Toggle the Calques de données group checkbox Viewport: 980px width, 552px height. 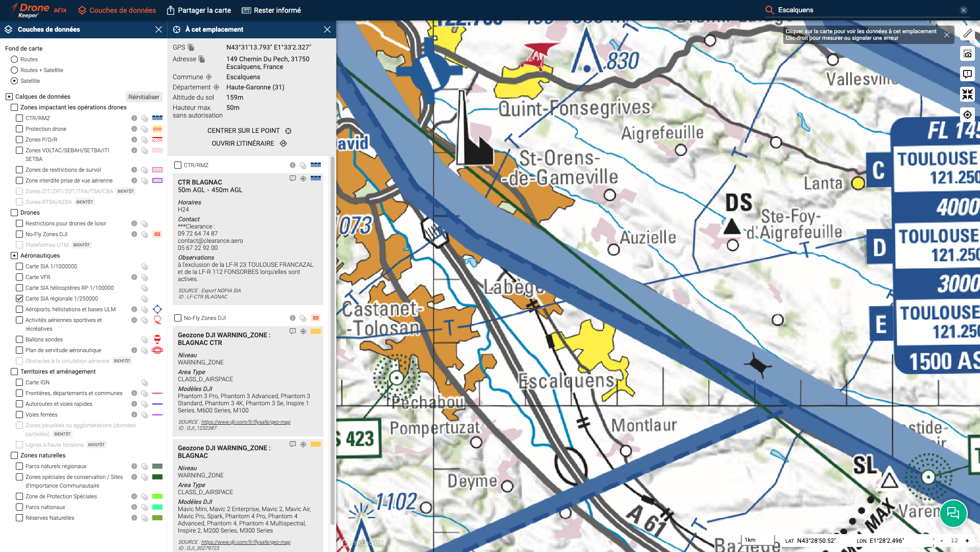(x=9, y=97)
